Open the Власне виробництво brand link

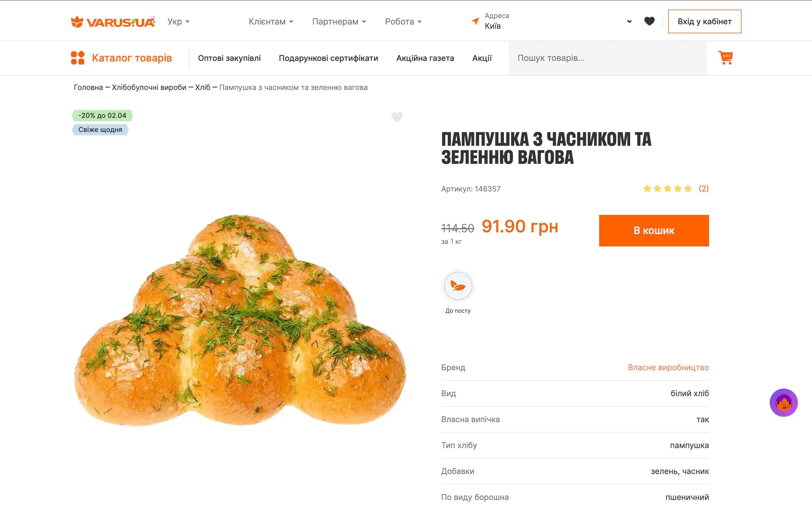click(668, 367)
